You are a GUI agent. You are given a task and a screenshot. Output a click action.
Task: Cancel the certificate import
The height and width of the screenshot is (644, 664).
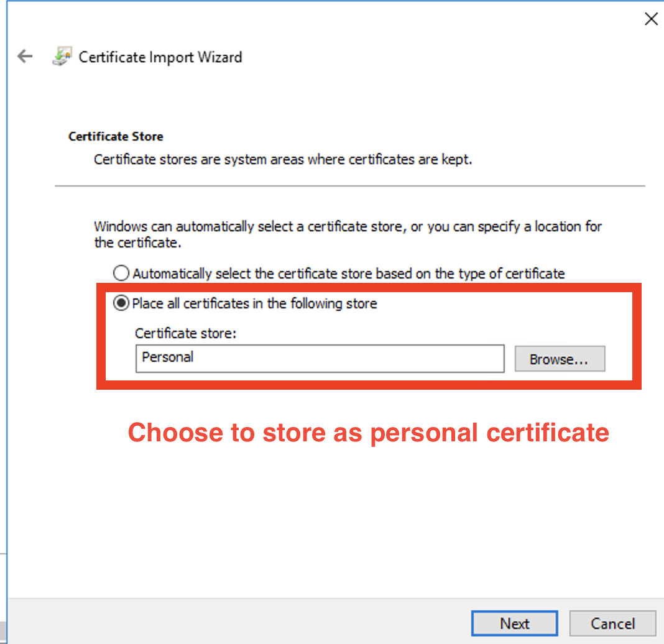pos(612,623)
